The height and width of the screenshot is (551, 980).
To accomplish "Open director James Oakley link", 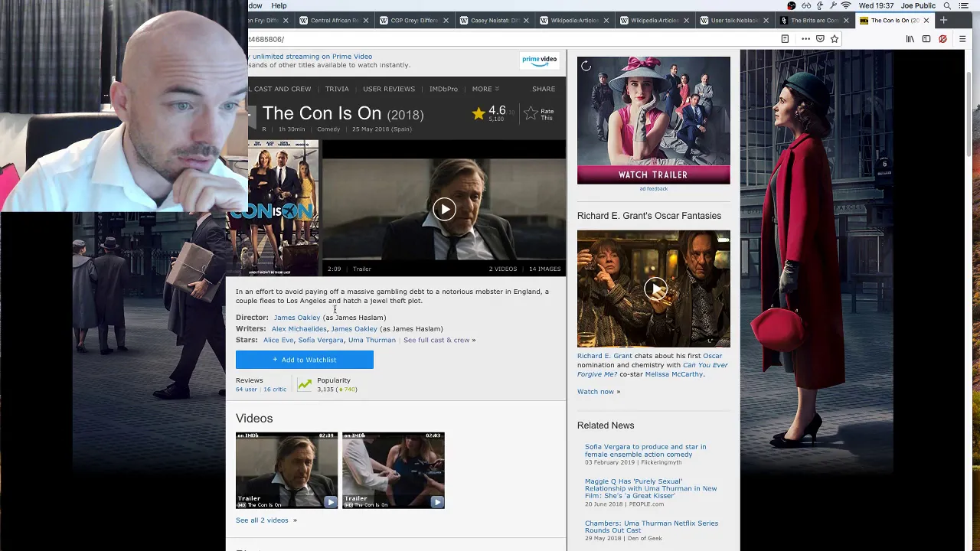I will [297, 318].
